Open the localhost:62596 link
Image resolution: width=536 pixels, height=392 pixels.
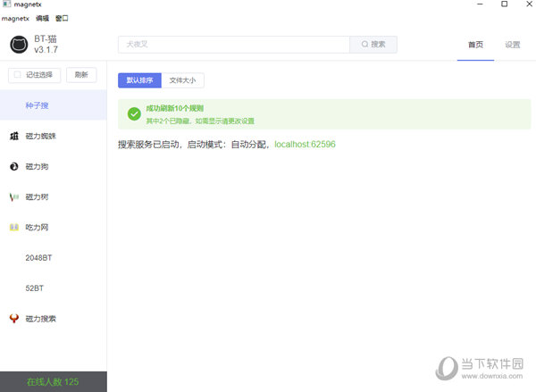click(x=305, y=144)
